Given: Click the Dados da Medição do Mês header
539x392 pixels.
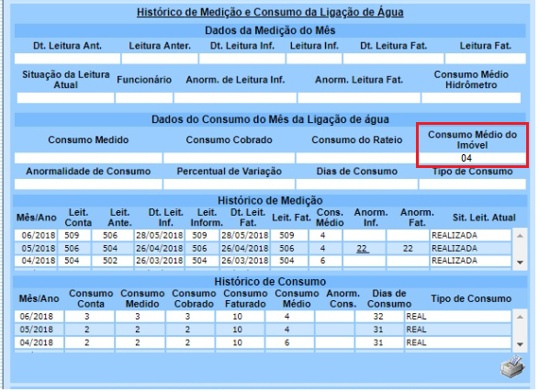Looking at the screenshot, I should point(270,30).
